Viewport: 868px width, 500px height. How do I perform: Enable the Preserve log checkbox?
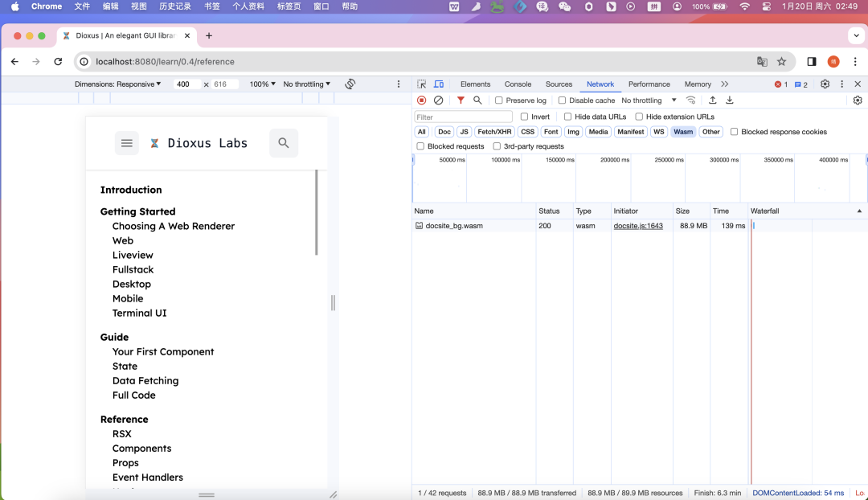pyautogui.click(x=499, y=100)
